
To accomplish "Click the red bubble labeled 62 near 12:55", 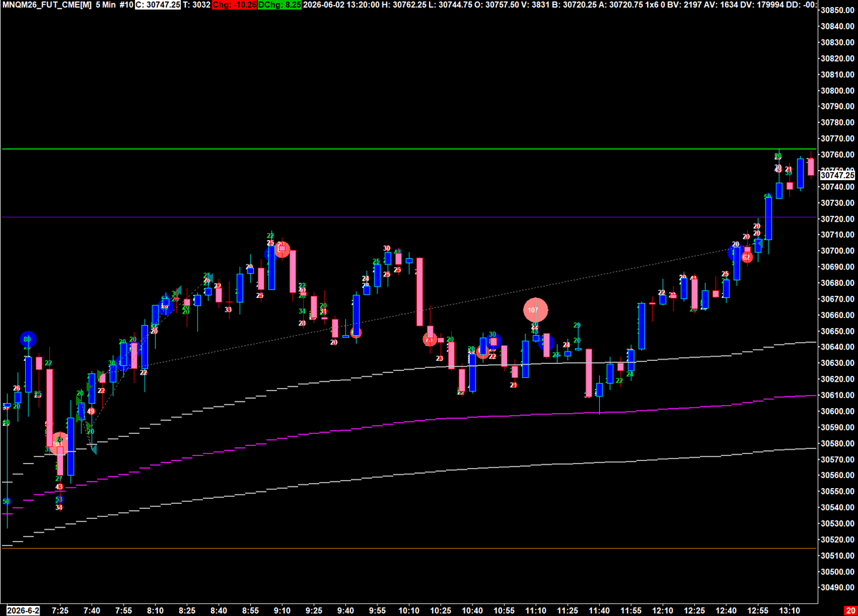I will pos(746,257).
